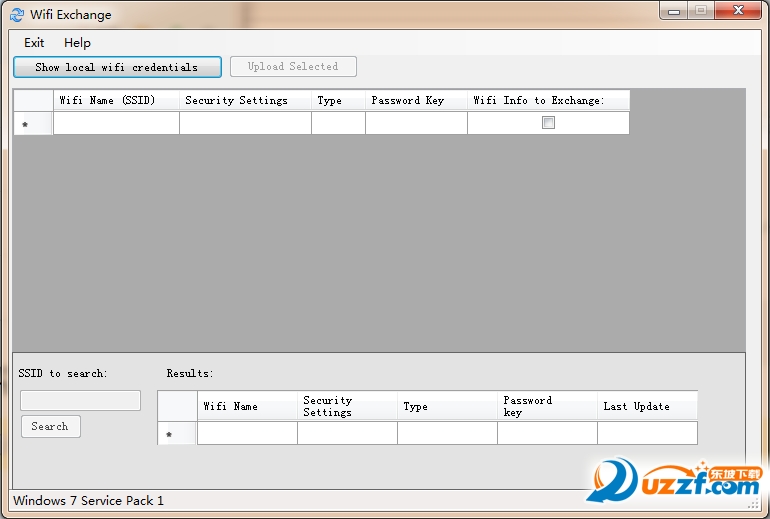770x519 pixels.
Task: Open the Help menu
Action: (x=77, y=43)
